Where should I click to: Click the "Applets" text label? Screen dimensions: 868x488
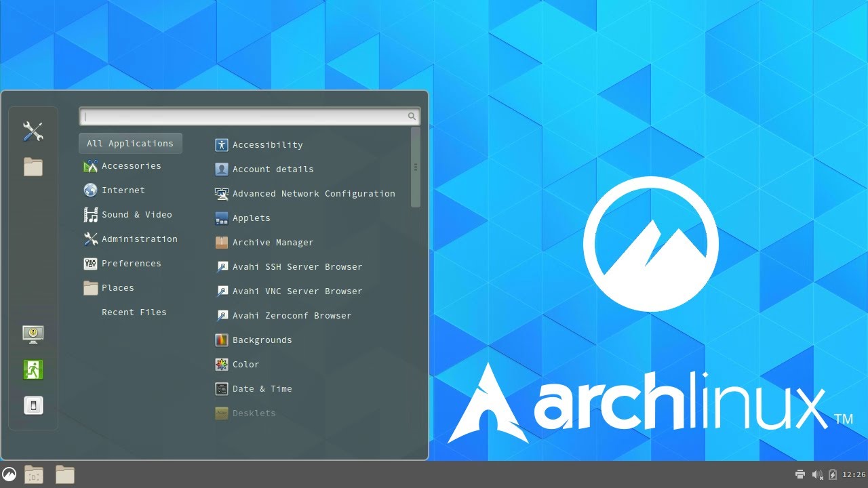click(x=251, y=218)
